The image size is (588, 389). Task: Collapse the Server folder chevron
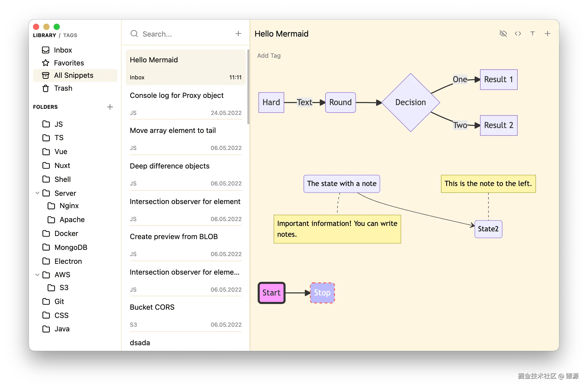[37, 193]
